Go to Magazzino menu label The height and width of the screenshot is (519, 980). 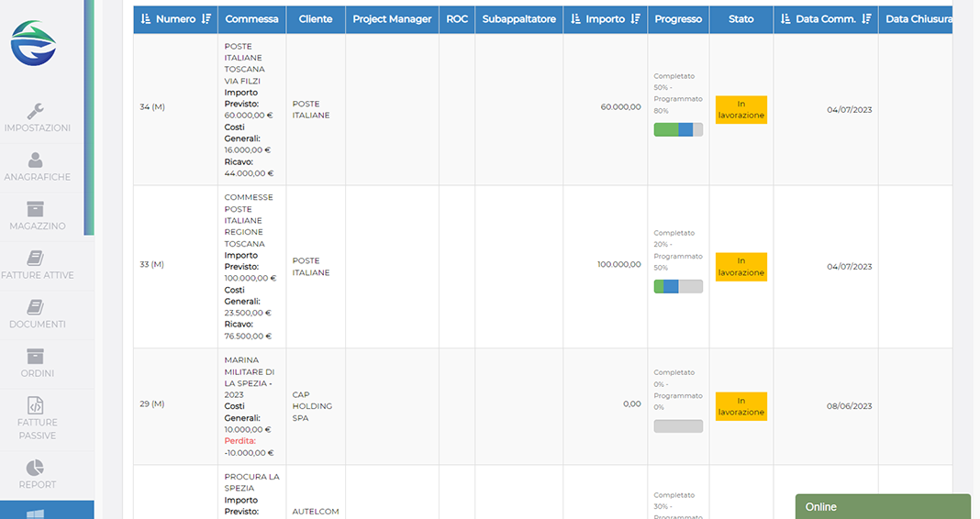click(x=38, y=226)
